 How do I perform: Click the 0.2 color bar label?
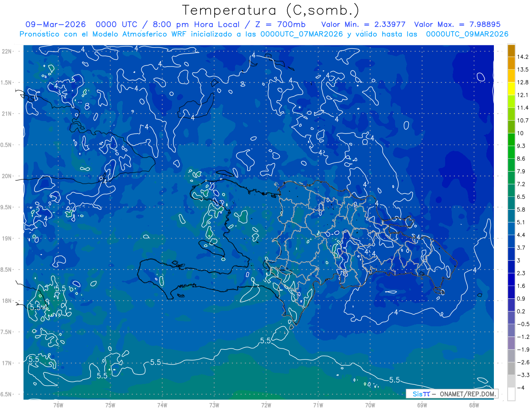[x=521, y=312]
